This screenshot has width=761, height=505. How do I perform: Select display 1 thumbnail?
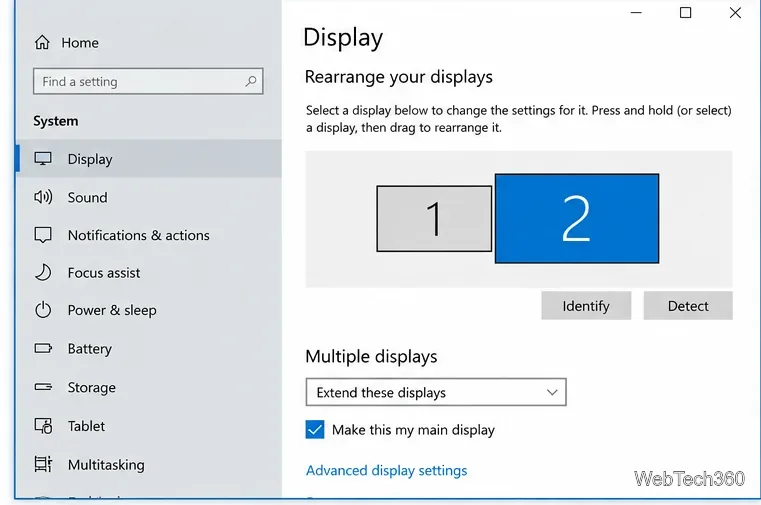[x=434, y=219]
